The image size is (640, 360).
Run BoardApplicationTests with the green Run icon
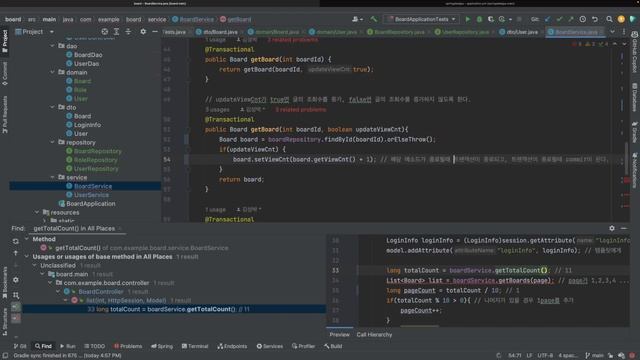coord(468,19)
